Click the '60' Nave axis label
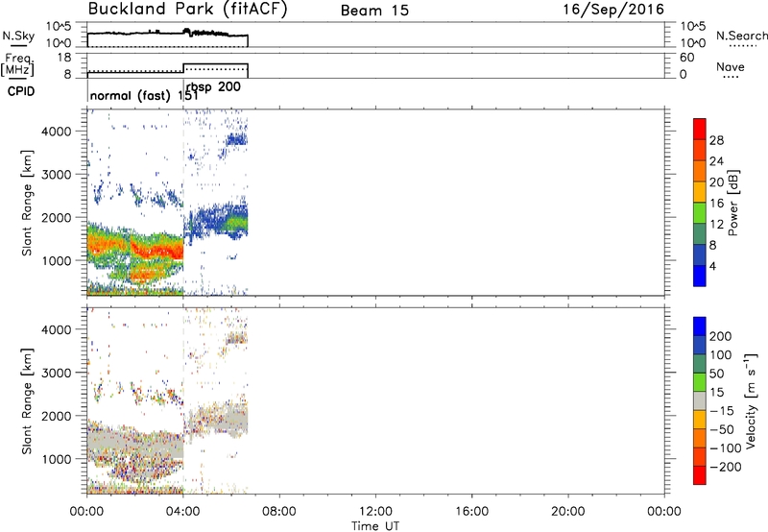768x532 pixels. click(x=686, y=58)
